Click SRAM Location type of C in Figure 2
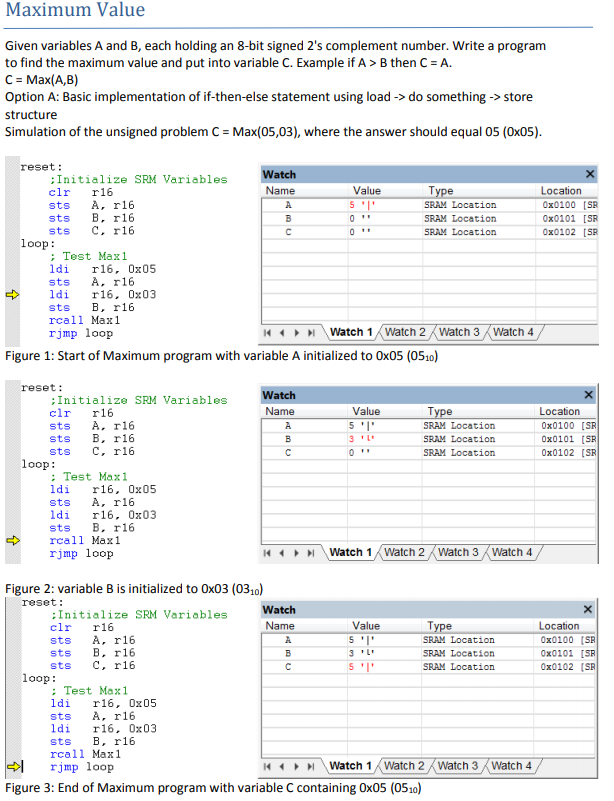 coord(459,453)
